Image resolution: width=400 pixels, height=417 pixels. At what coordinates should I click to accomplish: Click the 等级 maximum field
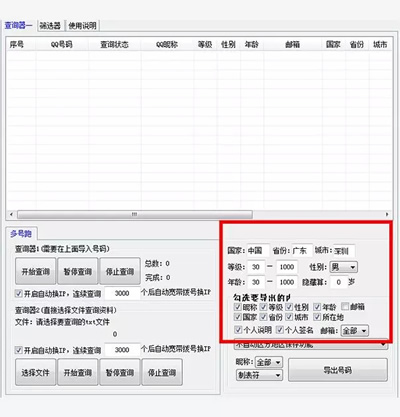287,267
